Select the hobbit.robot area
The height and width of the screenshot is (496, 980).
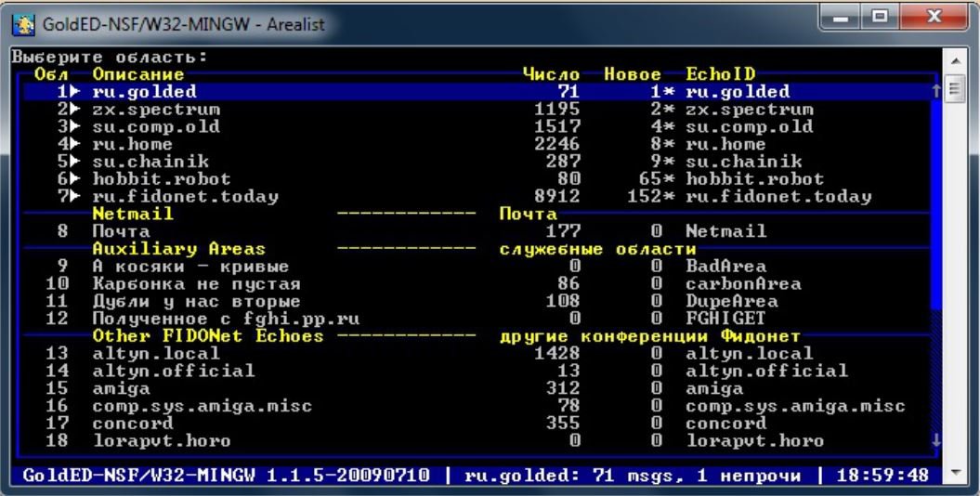[x=477, y=179]
